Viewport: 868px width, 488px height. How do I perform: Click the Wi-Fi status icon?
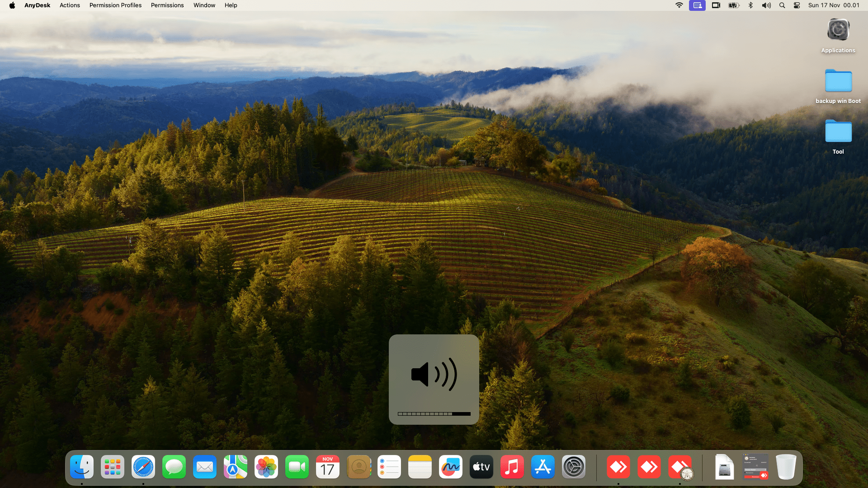click(x=679, y=5)
